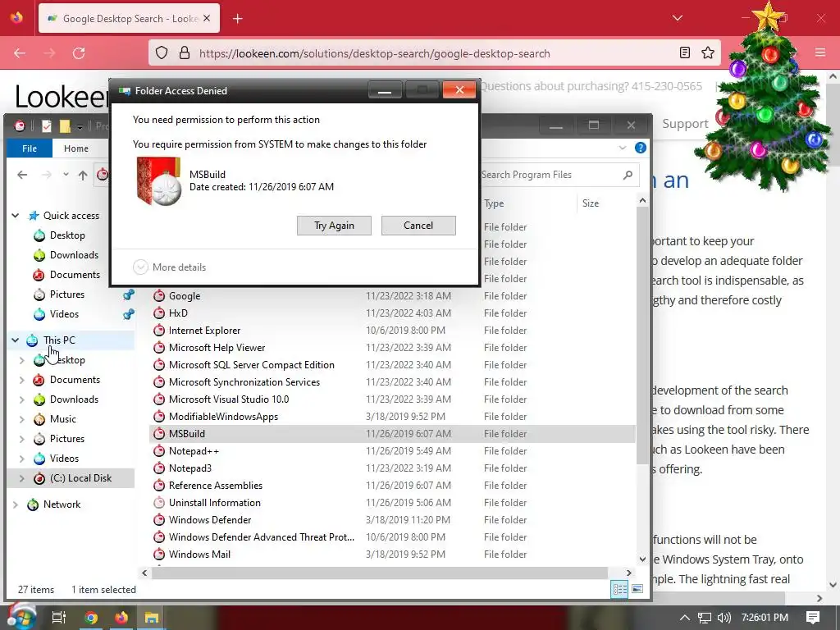The height and width of the screenshot is (630, 840).
Task: Select Downloads under Quick access
Action: pos(74,255)
